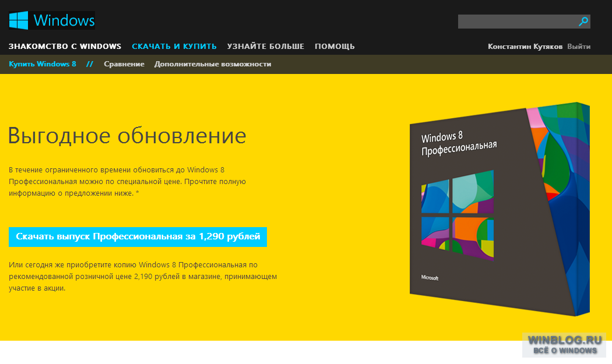Click the paragraph starting 'В течение ограниченного времени'
The width and height of the screenshot is (612, 364).
(x=127, y=181)
